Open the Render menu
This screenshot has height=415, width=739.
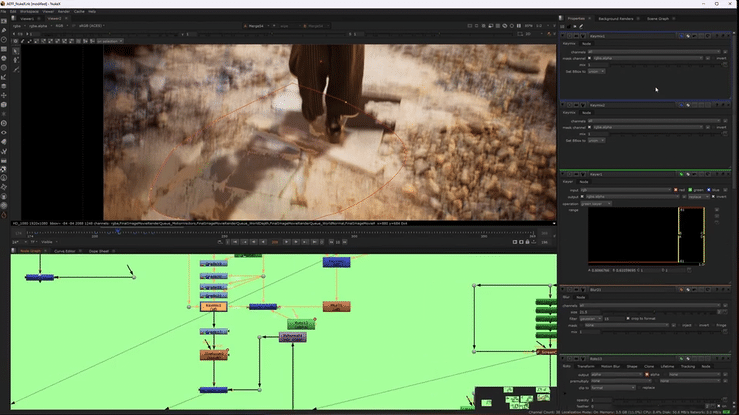tap(64, 11)
